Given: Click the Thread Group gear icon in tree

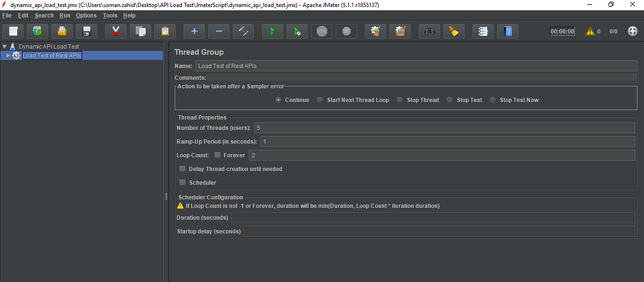Looking at the screenshot, I should (16, 55).
